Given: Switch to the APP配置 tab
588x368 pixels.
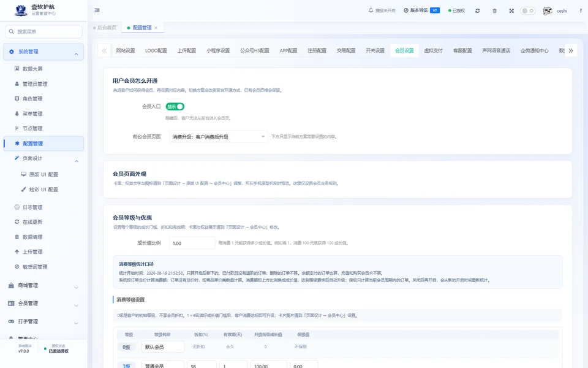Looking at the screenshot, I should (288, 50).
